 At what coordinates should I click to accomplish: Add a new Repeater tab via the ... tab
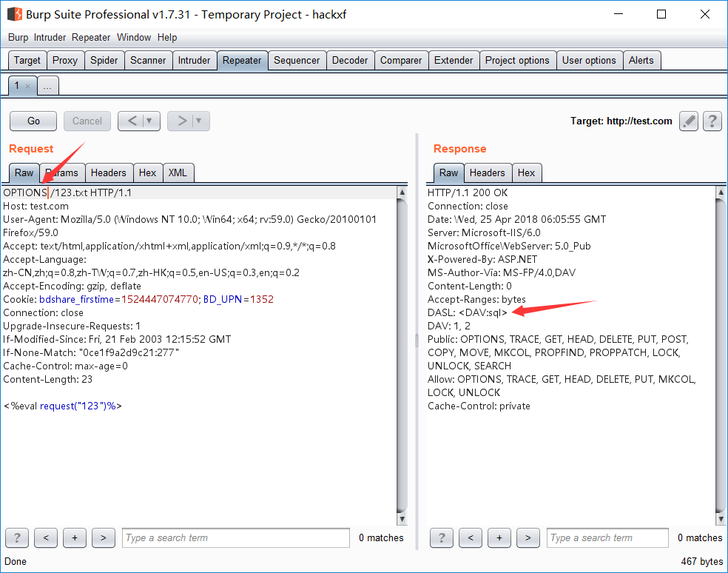pyautogui.click(x=47, y=86)
